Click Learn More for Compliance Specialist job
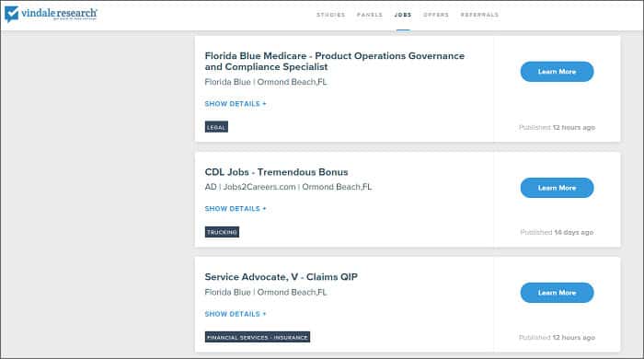This screenshot has width=644, height=359. tap(557, 72)
